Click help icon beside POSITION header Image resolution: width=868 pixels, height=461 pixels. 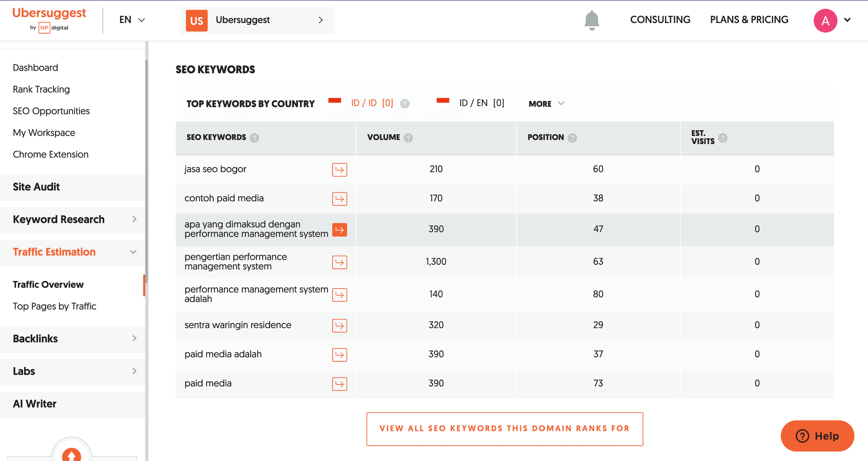pos(572,138)
